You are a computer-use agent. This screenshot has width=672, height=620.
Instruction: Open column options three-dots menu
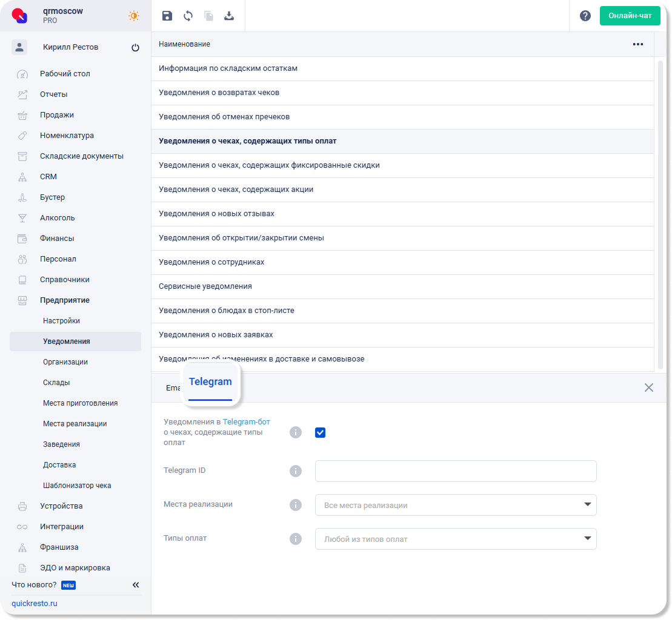coord(637,44)
